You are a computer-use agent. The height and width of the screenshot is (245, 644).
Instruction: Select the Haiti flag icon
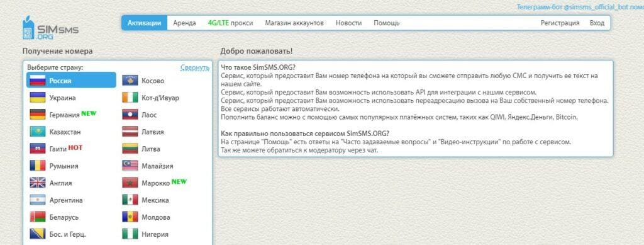[x=37, y=149]
